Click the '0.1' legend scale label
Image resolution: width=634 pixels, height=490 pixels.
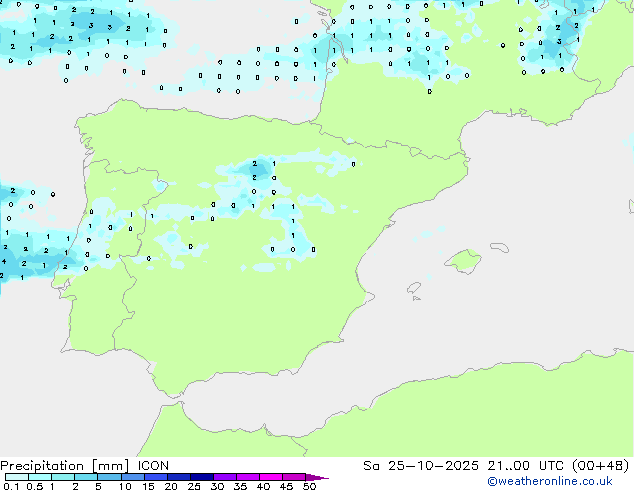(11, 486)
